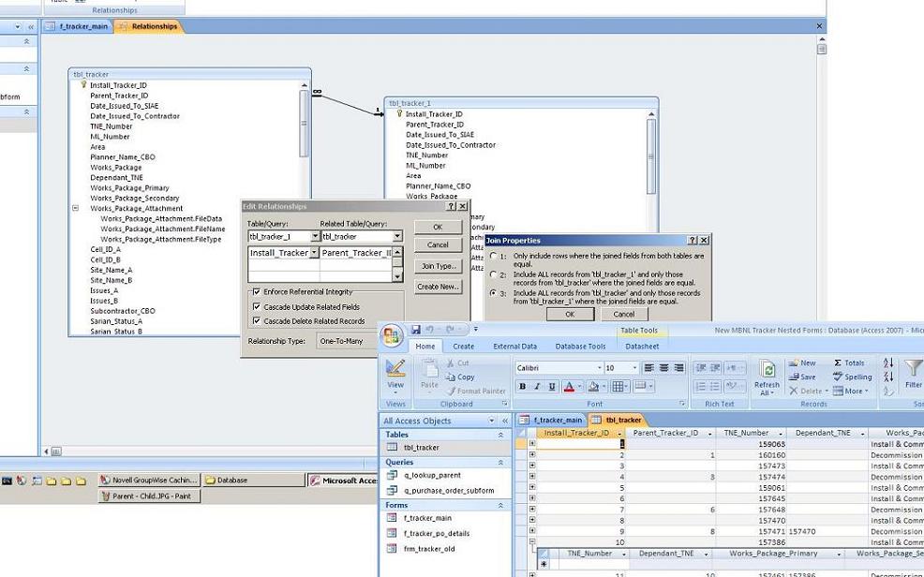Image resolution: width=924 pixels, height=577 pixels.
Task: Click Totals in Records group
Action: point(849,362)
